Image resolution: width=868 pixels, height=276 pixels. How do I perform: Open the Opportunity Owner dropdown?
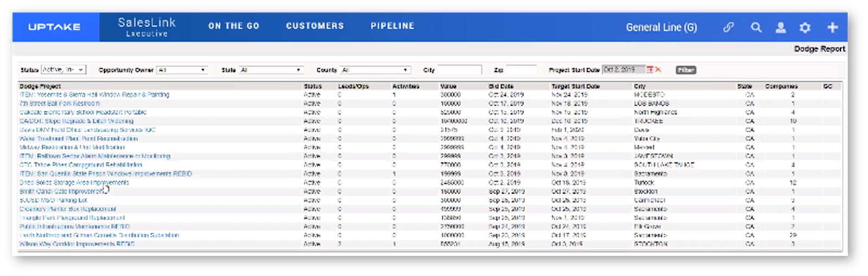coord(182,70)
